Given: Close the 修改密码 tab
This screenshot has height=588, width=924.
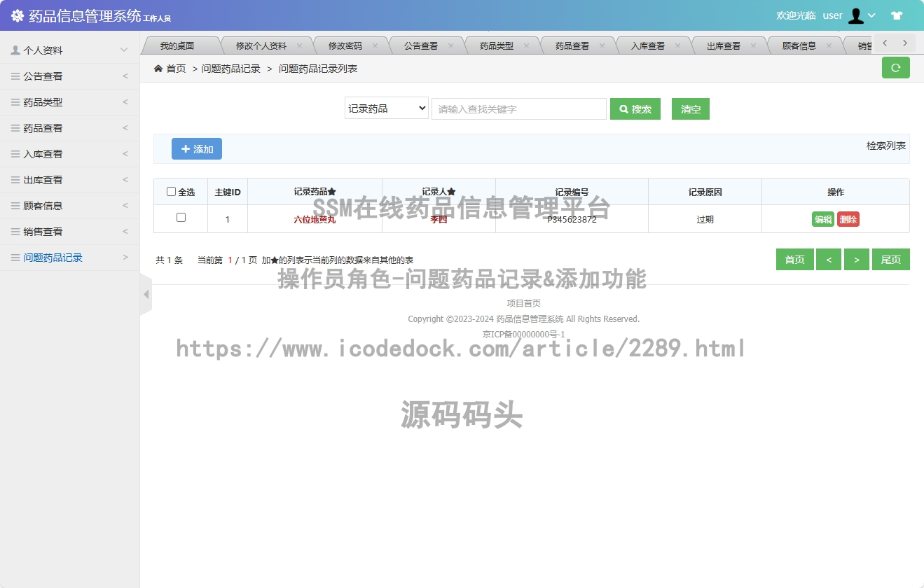Looking at the screenshot, I should click(x=375, y=45).
